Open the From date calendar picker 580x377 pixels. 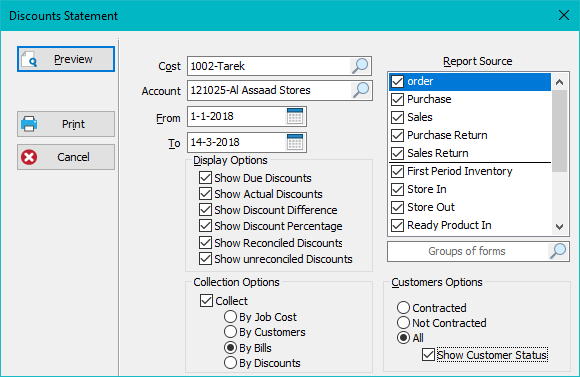click(x=295, y=116)
